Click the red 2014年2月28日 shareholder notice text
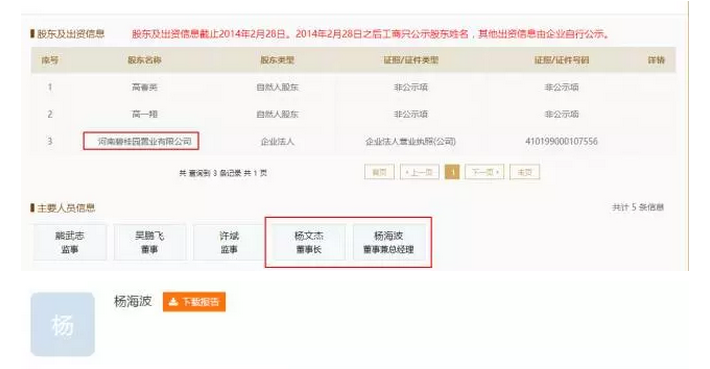This screenshot has width=710, height=369. click(370, 34)
